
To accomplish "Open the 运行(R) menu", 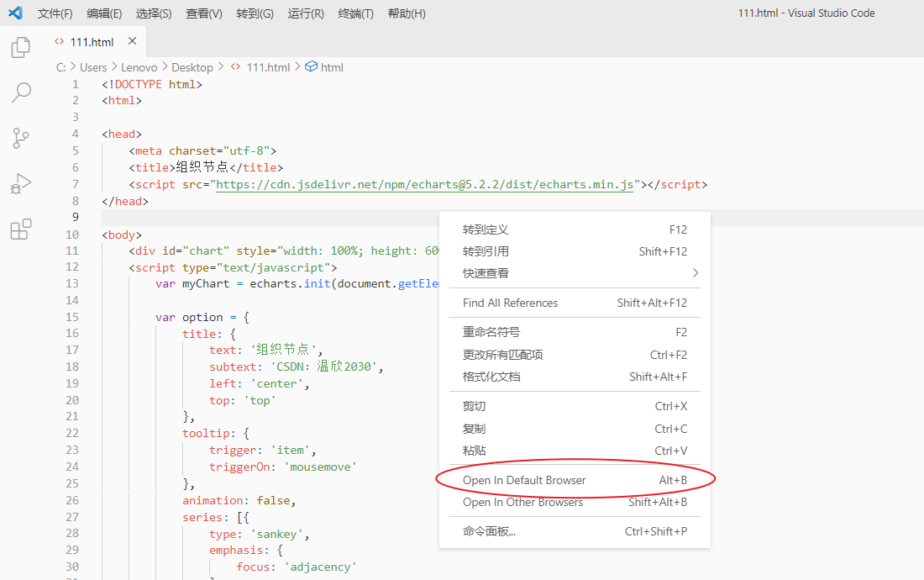I will coord(306,13).
